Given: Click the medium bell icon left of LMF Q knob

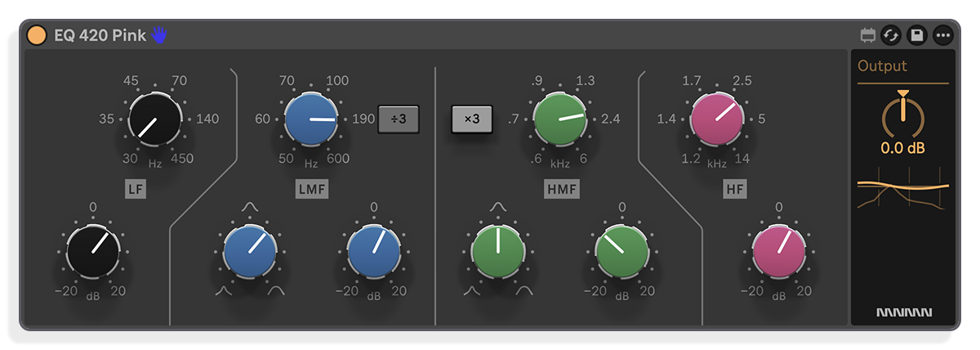Looking at the screenshot, I should (223, 290).
